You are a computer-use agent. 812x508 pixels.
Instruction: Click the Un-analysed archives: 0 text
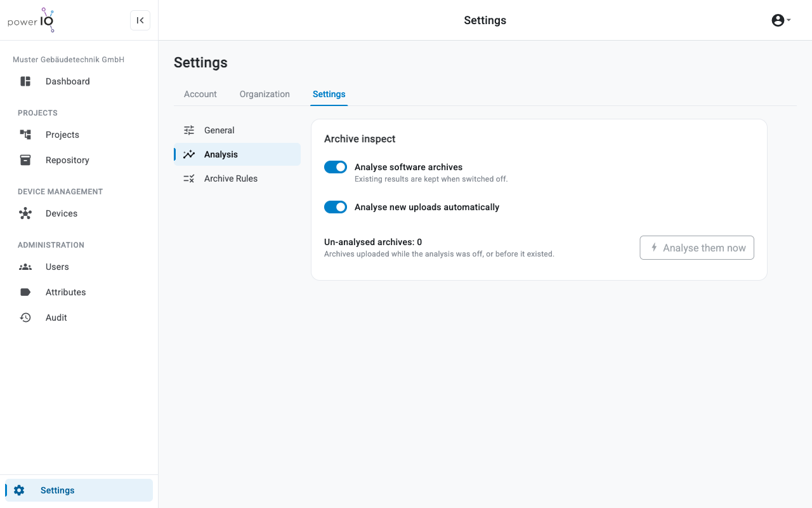pyautogui.click(x=373, y=242)
